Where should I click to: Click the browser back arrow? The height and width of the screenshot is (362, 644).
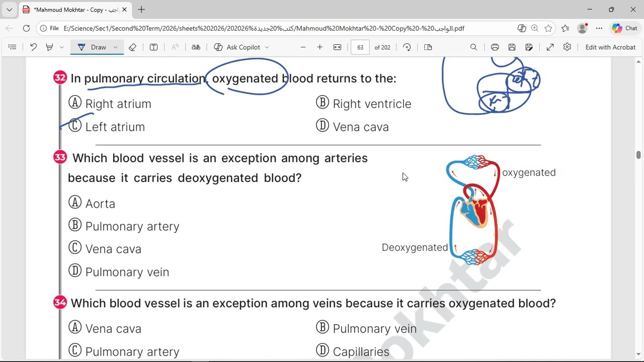coord(10,28)
